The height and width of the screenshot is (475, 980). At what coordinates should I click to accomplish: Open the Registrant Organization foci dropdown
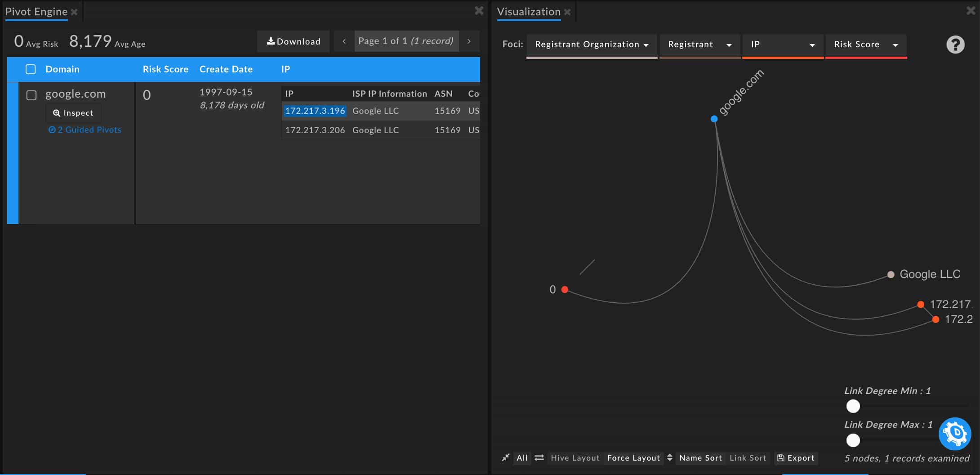[x=592, y=45]
